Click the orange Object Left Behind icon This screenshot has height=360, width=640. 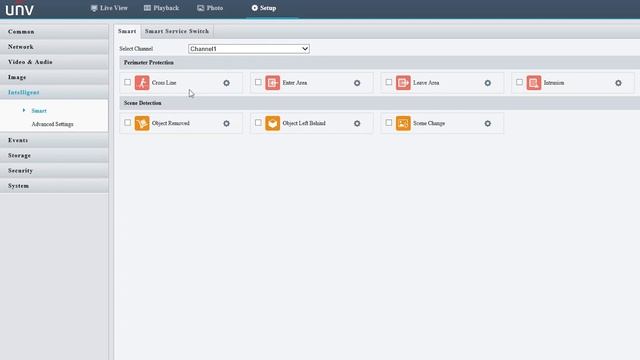(x=273, y=123)
